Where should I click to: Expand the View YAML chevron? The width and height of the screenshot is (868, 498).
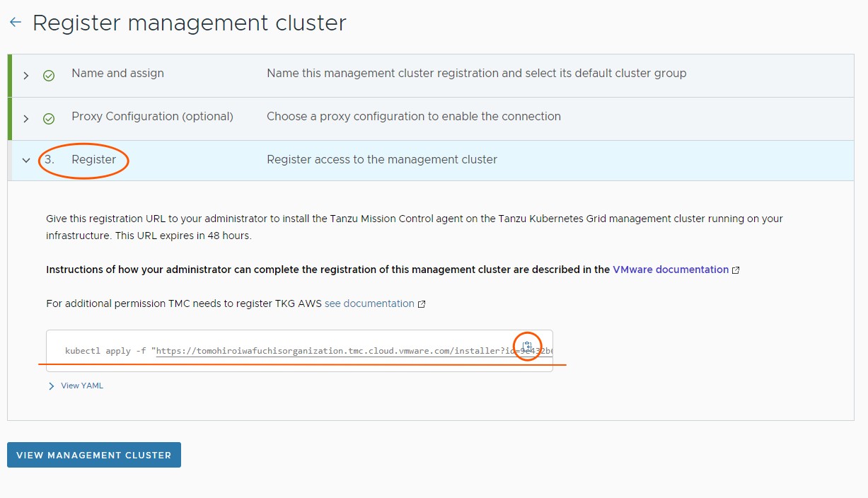(x=51, y=386)
